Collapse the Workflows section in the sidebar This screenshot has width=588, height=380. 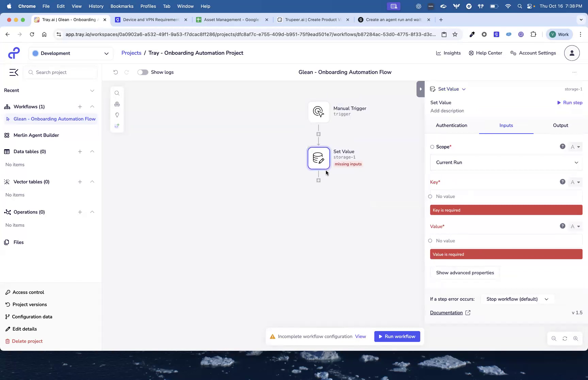click(92, 106)
